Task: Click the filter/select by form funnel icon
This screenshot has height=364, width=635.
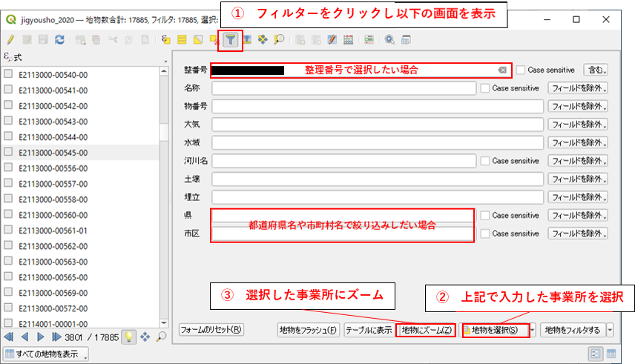Action: (x=231, y=40)
